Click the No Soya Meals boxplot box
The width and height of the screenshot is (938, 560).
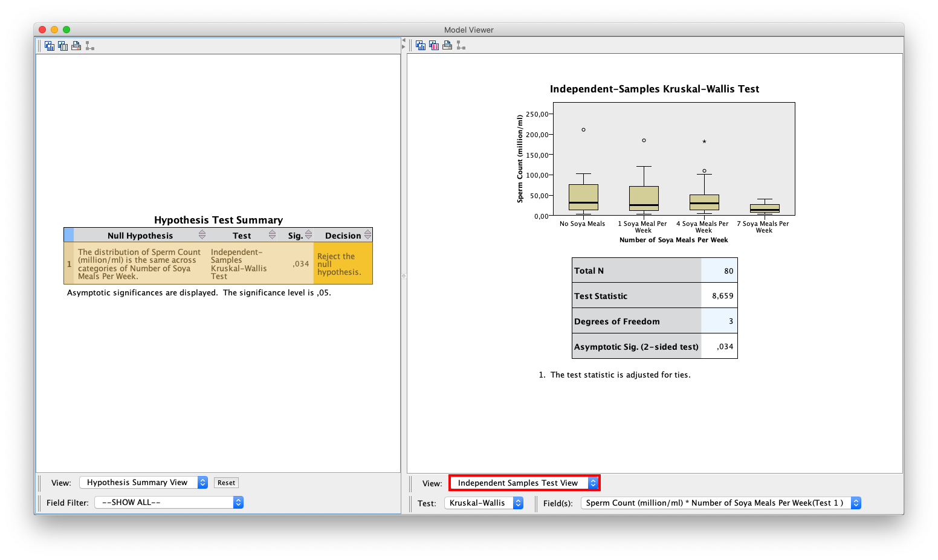point(583,198)
